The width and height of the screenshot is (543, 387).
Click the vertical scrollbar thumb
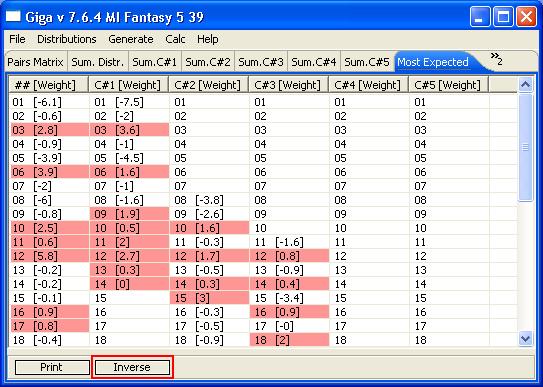(525, 147)
